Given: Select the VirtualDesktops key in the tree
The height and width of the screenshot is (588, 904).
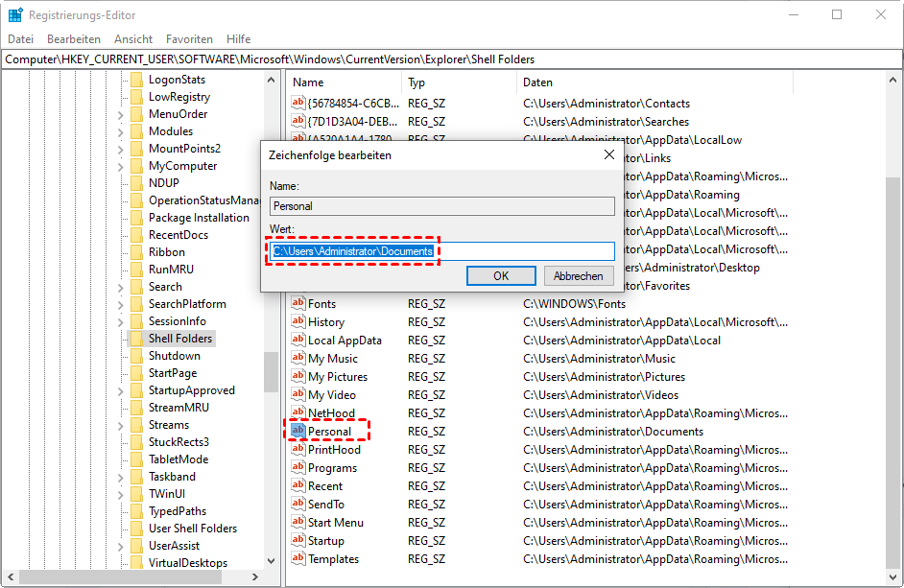Looking at the screenshot, I should point(188,563).
